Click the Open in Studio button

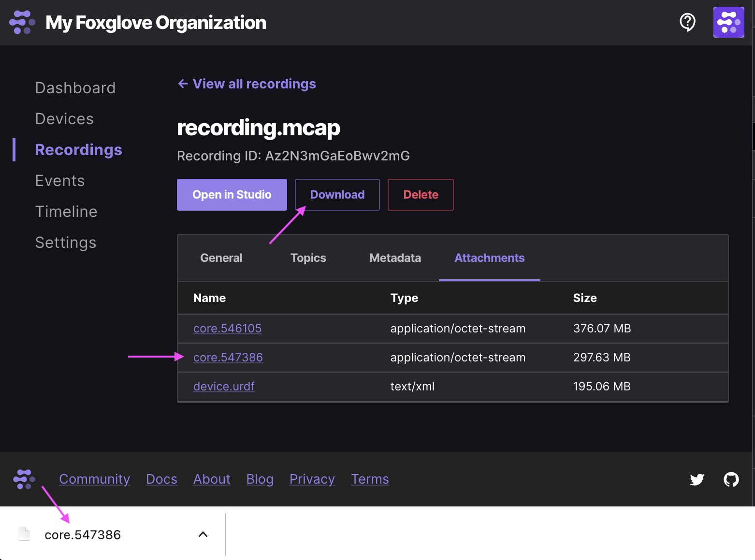[232, 194]
